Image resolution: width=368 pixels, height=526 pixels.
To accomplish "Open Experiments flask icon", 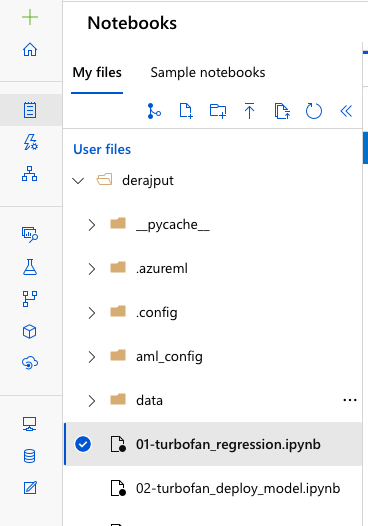I will [x=30, y=267].
